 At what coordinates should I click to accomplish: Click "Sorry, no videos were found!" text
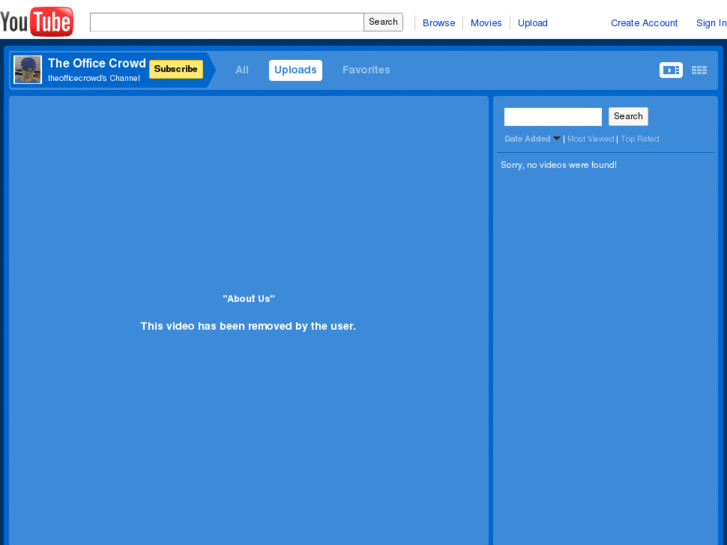558,165
